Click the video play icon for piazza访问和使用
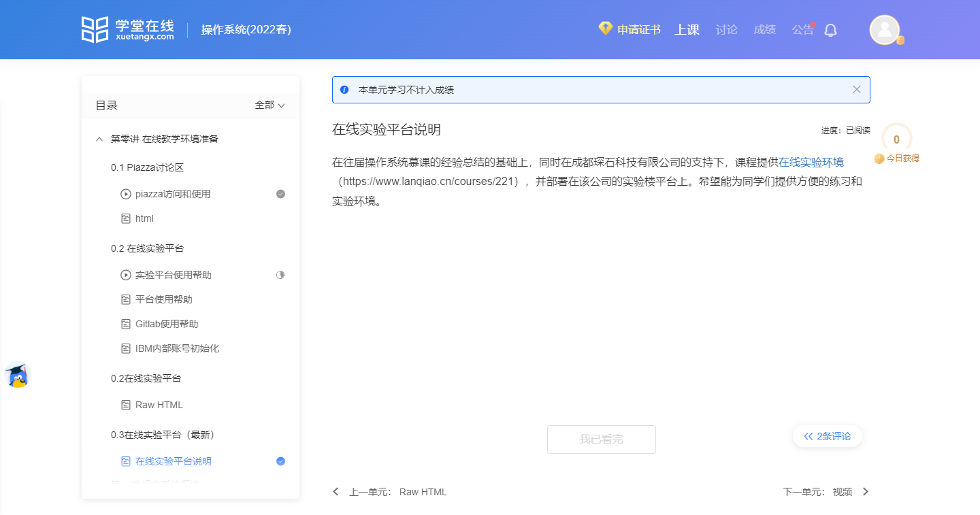This screenshot has width=980, height=515. click(x=125, y=194)
